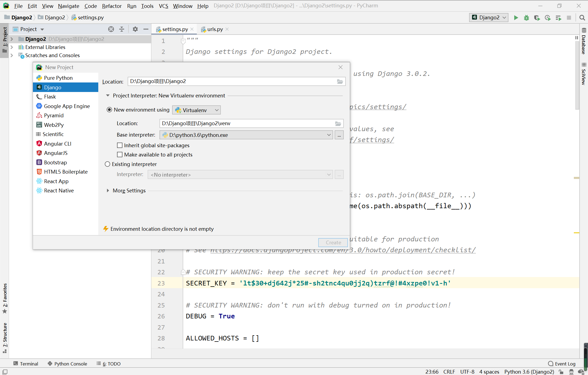
Task: Click the Python 3.6 (Django2) interpreter status
Action: click(529, 372)
